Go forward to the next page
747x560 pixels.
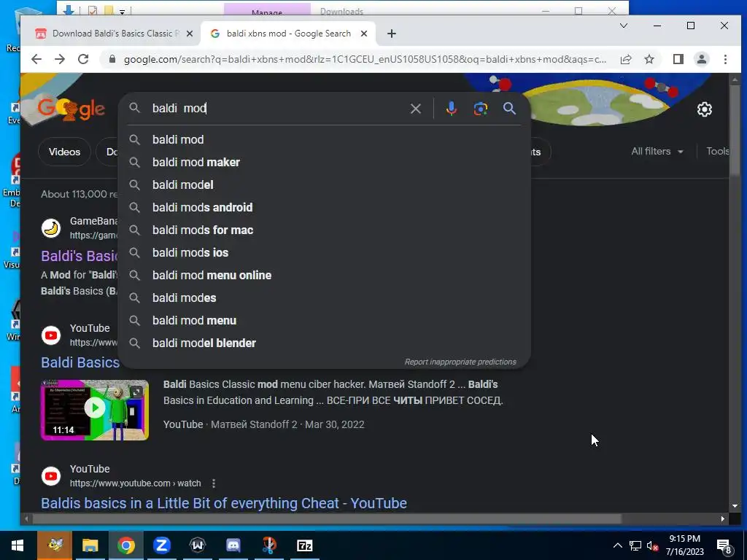coord(60,59)
